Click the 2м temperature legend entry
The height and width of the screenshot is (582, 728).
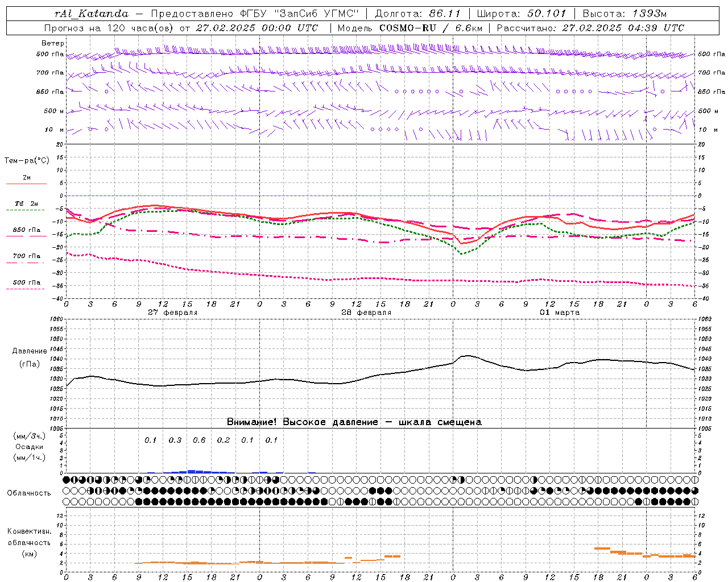pyautogui.click(x=26, y=180)
